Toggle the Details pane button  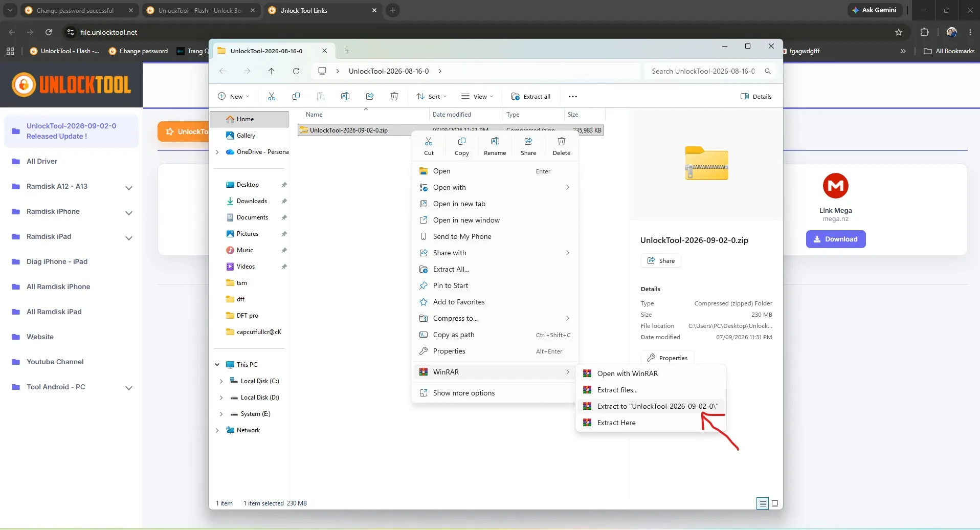756,96
